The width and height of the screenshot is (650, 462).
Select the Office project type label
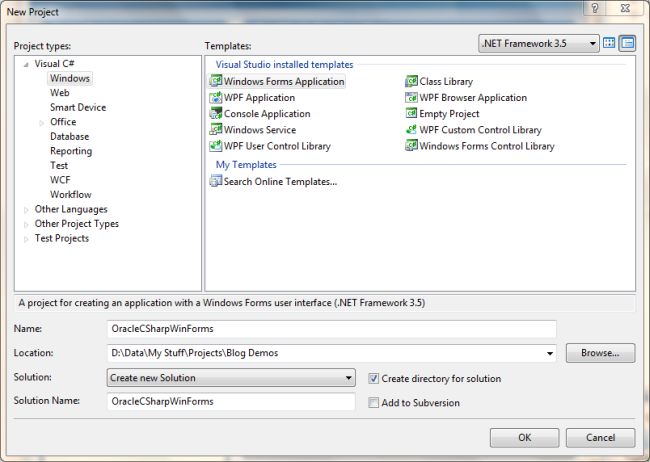click(63, 122)
